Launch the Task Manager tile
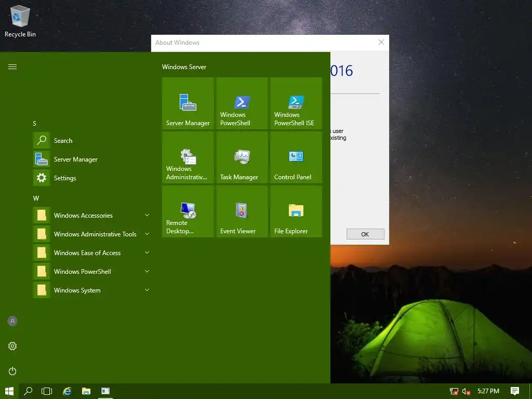This screenshot has width=532, height=399. pyautogui.click(x=242, y=157)
